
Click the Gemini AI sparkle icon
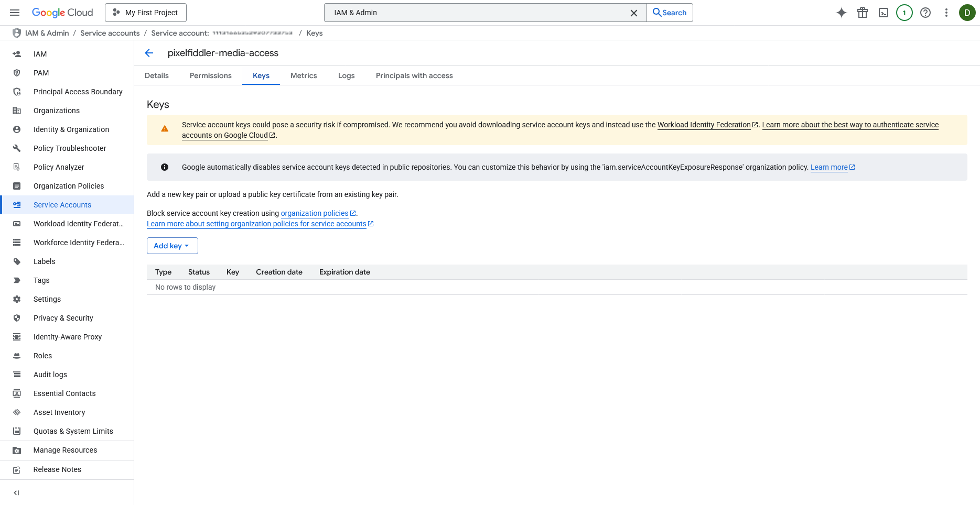coord(841,13)
